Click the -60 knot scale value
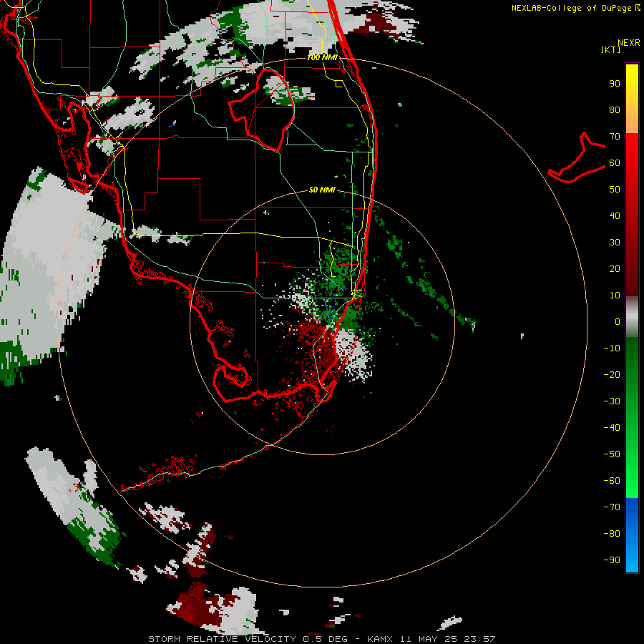644x644 pixels. click(x=612, y=481)
